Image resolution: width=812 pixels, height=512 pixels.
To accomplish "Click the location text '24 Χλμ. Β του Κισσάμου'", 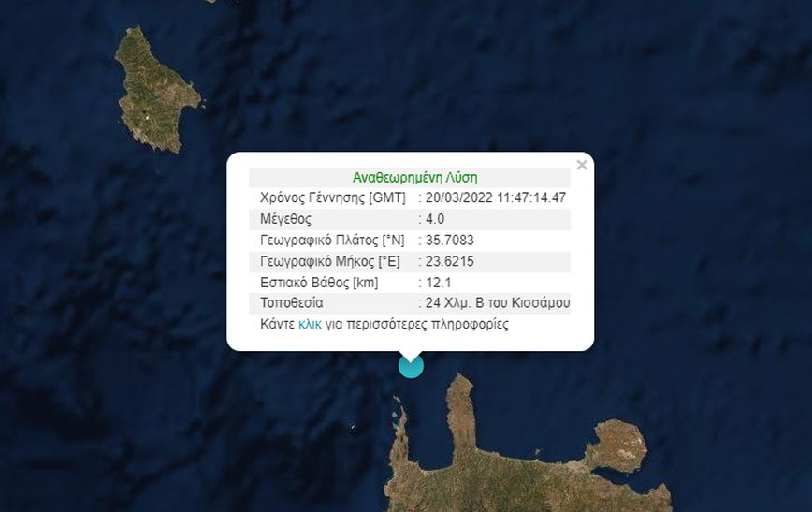I will (x=498, y=302).
